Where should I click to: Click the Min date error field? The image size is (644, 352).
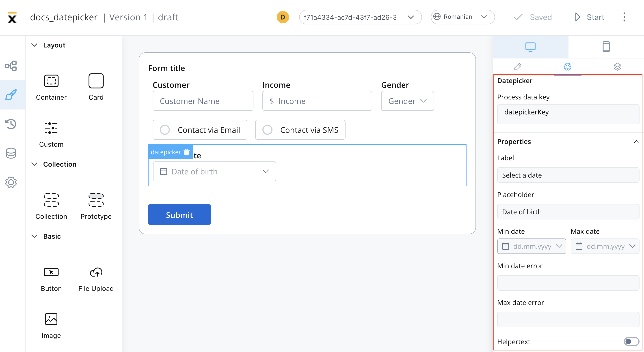[x=568, y=283]
